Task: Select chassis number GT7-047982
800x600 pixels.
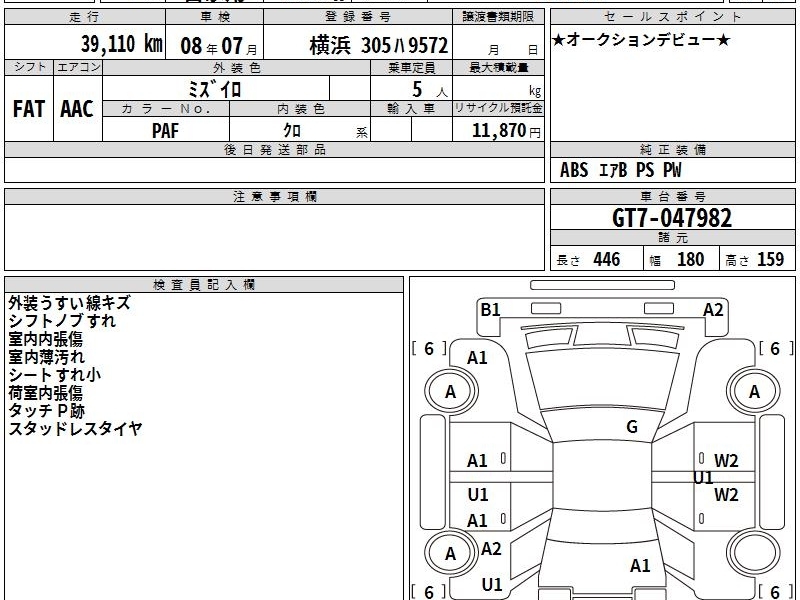Action: click(x=672, y=218)
